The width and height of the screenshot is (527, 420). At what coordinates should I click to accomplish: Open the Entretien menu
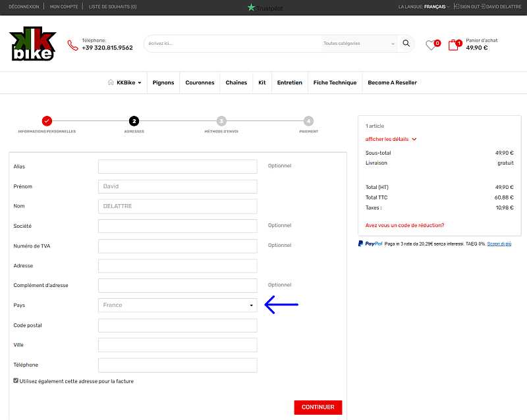(290, 83)
